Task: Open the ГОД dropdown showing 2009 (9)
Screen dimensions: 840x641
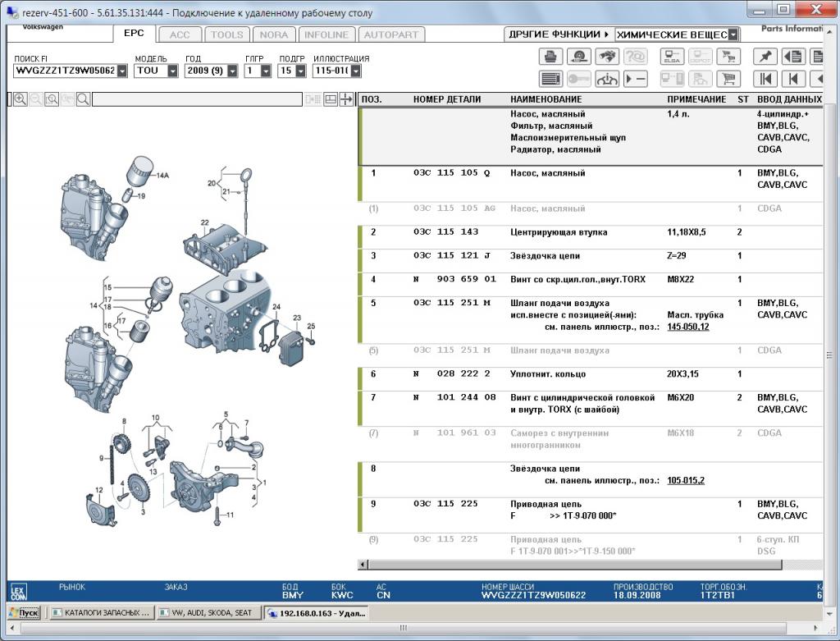Action: click(x=232, y=71)
